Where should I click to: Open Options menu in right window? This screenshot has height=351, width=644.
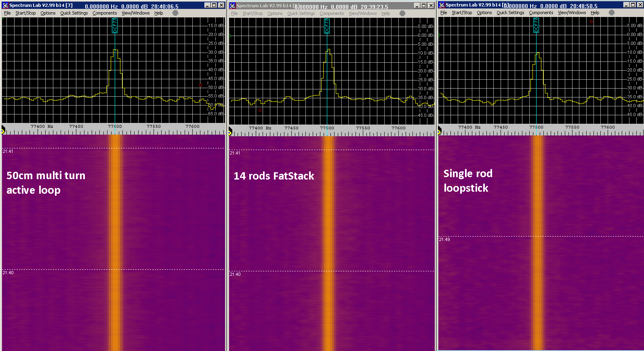point(484,13)
